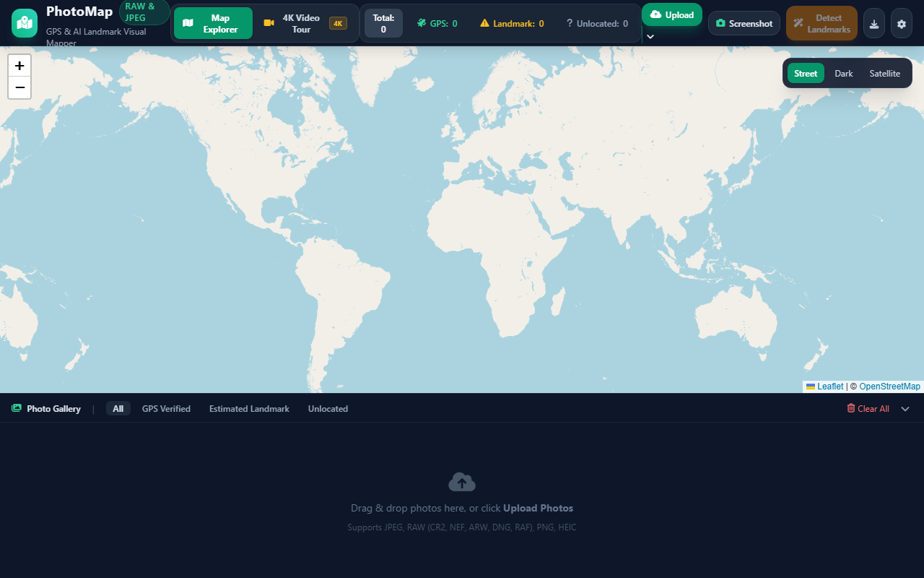Open the OpenStreetMap attribution link
The height and width of the screenshot is (578, 924).
(x=889, y=387)
